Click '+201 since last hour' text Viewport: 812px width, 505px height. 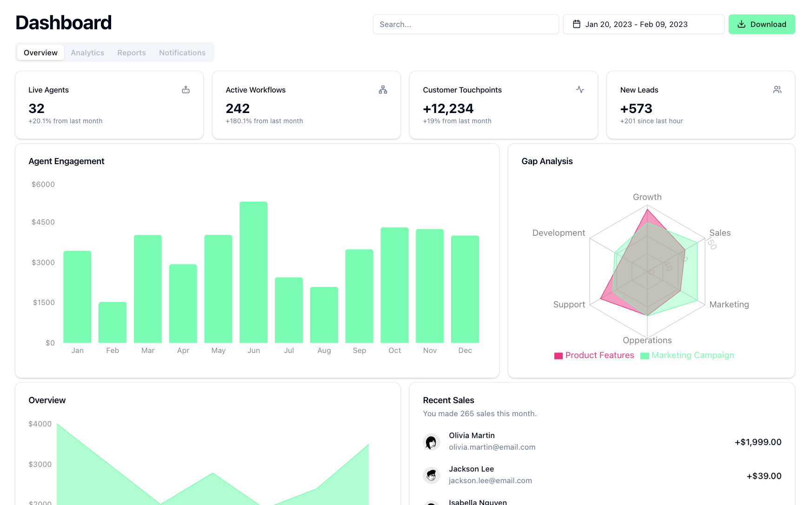tap(652, 121)
